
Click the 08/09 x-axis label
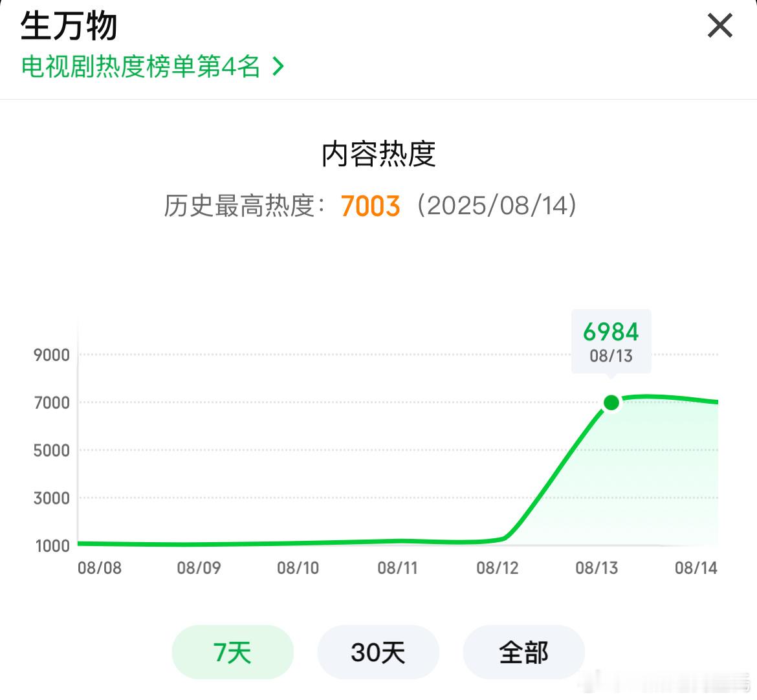199,568
